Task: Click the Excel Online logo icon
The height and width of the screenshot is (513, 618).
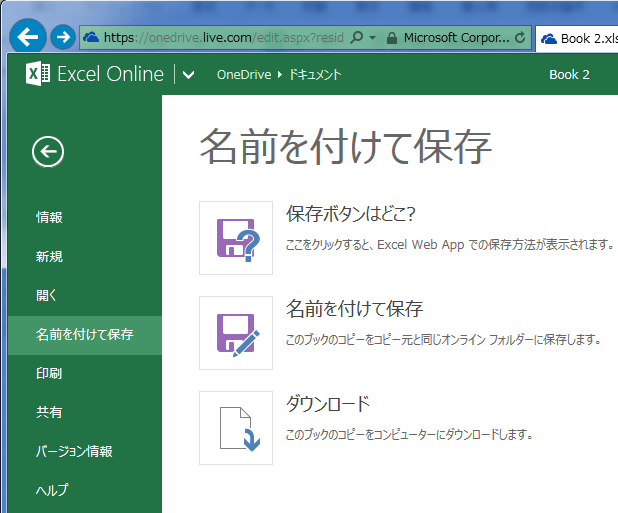Action: tap(38, 75)
